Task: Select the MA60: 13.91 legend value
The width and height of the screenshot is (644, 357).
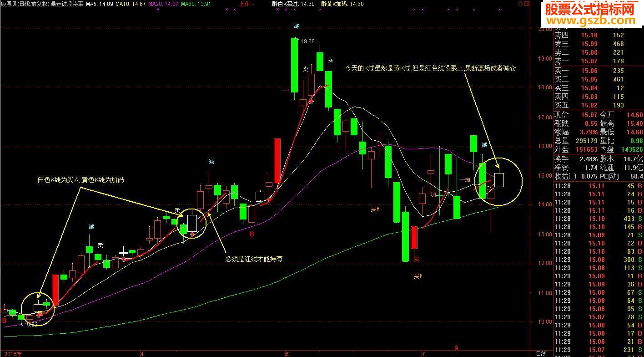Action: pyautogui.click(x=196, y=4)
